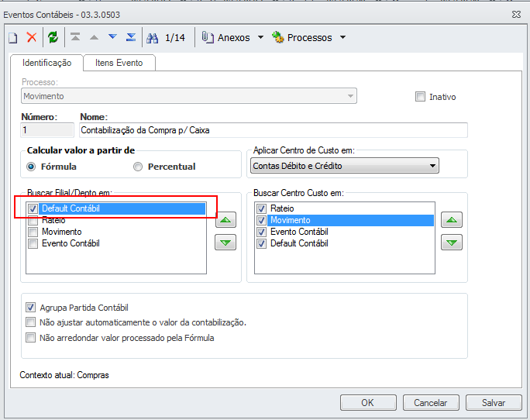The image size is (530, 420).
Task: Click the Número input field
Action: click(47, 130)
